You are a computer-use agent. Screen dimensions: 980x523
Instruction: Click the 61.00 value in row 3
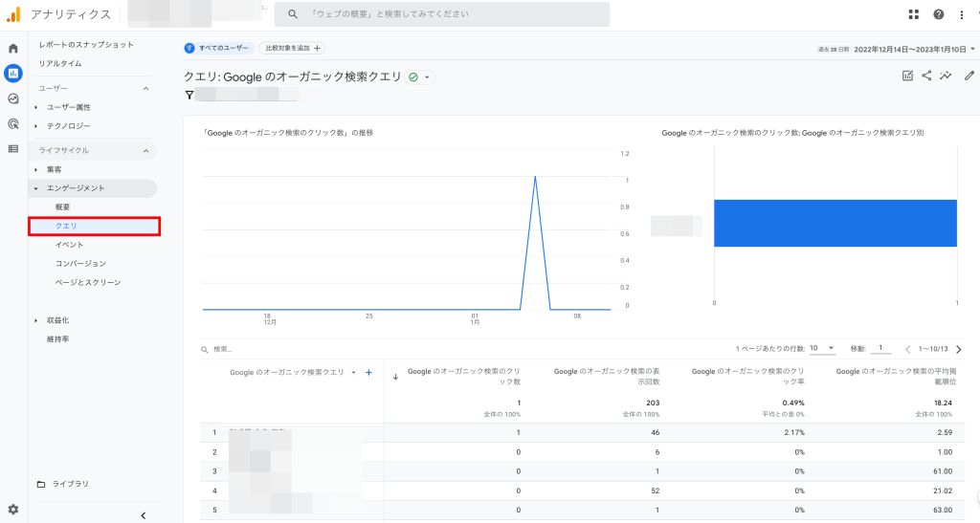click(943, 471)
